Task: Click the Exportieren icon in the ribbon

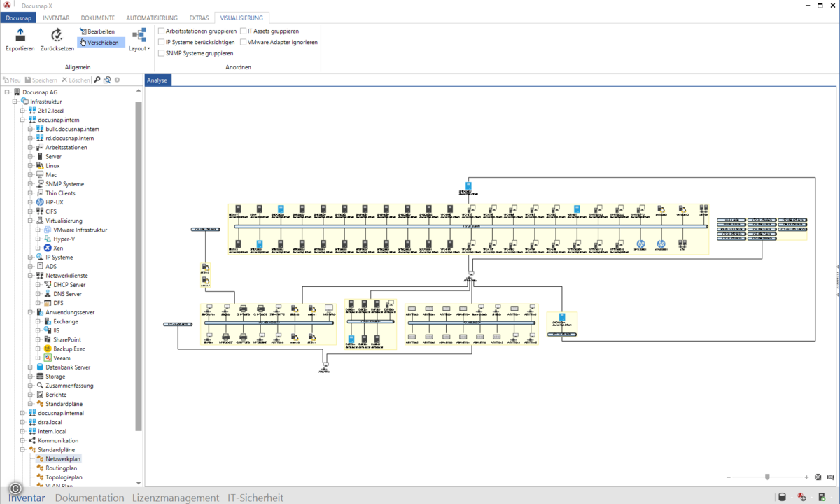Action: point(20,35)
